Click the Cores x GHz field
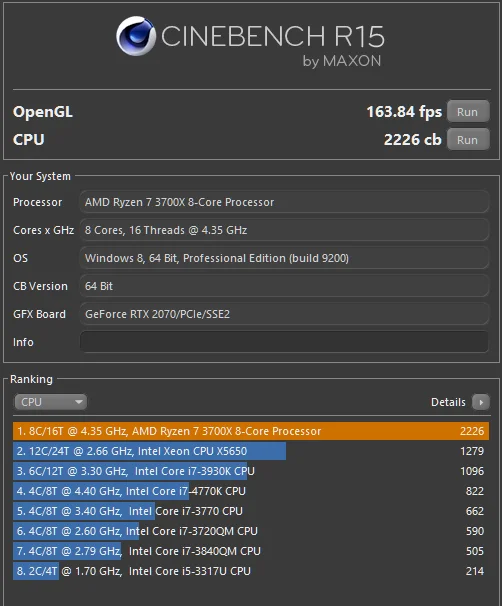Viewport: 502px width, 606px height. pyautogui.click(x=284, y=230)
